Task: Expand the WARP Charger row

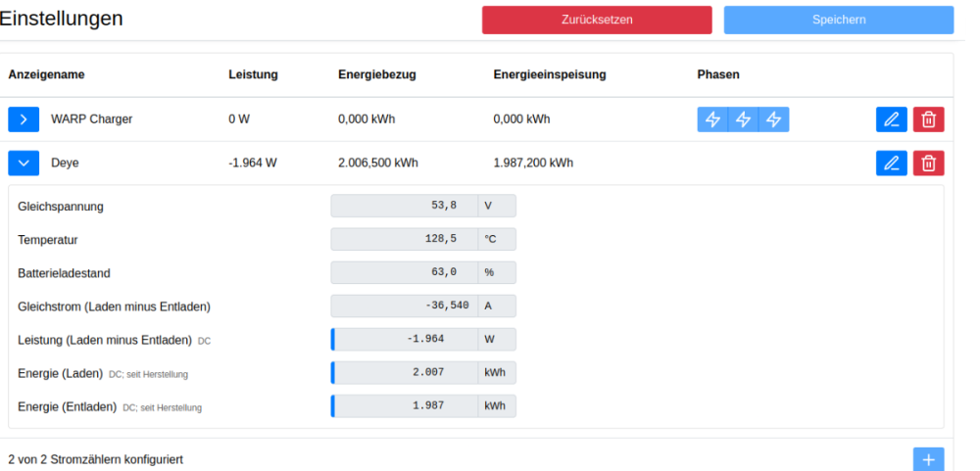Action: point(24,119)
